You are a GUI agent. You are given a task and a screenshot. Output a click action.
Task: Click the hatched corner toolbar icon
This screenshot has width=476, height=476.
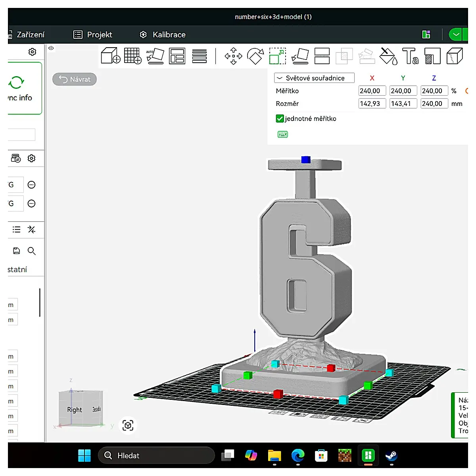tap(432, 56)
